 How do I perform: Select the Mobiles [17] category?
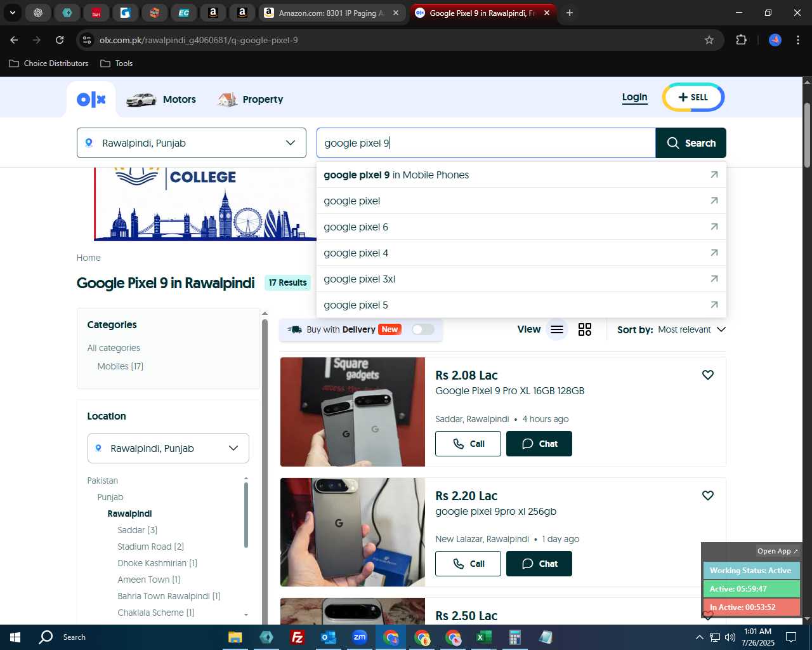[120, 366]
